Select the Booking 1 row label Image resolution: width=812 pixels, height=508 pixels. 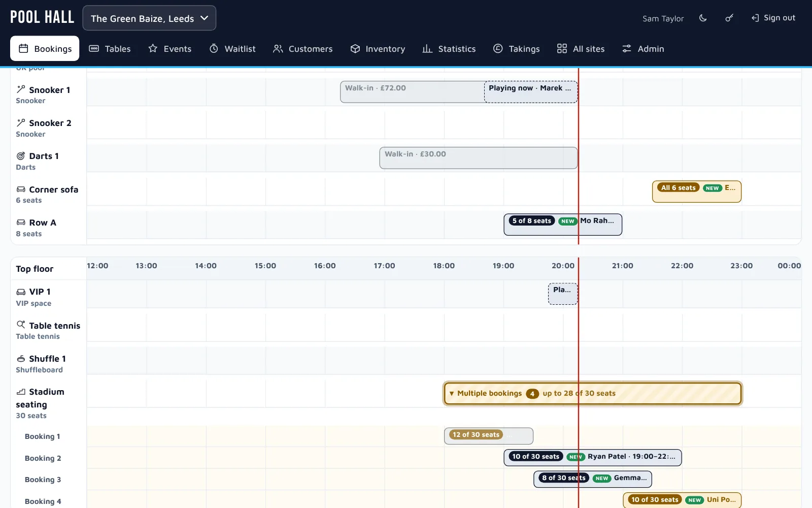[x=43, y=436]
